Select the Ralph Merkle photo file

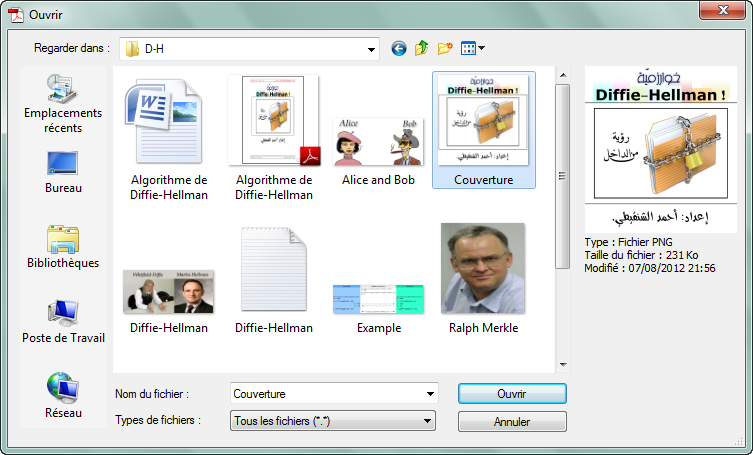[x=483, y=279]
